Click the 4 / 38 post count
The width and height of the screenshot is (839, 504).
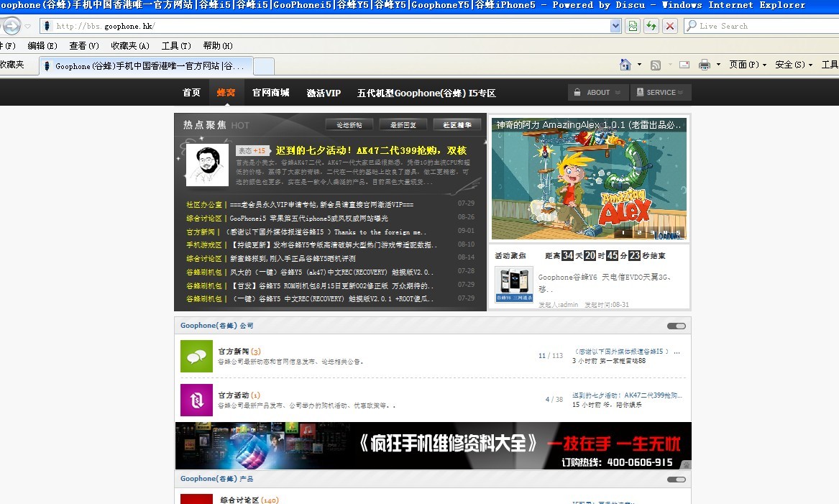[554, 399]
